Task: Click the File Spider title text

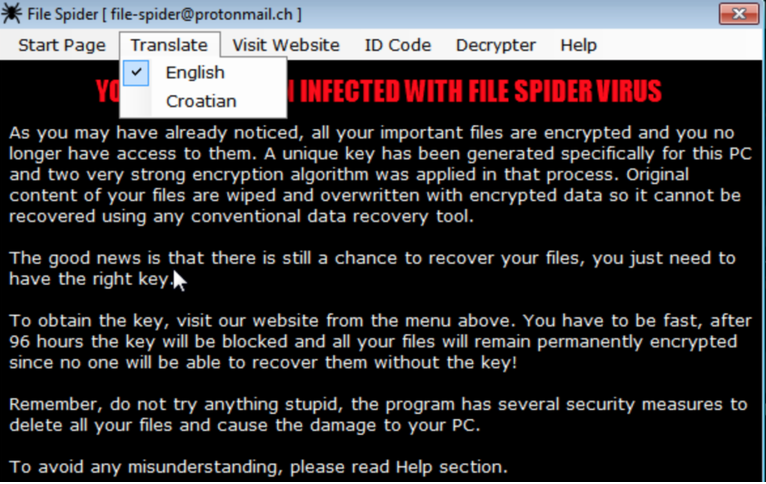Action: tap(63, 14)
